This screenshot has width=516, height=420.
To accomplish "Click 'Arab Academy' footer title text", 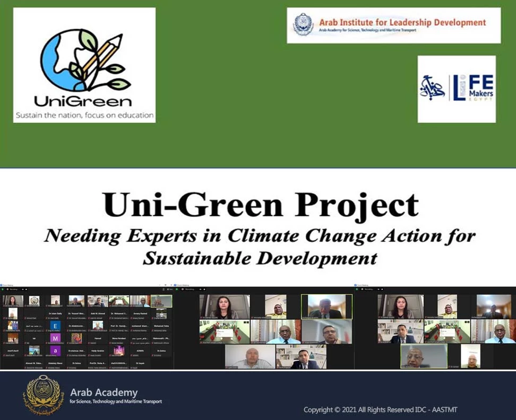I will coord(104,392).
